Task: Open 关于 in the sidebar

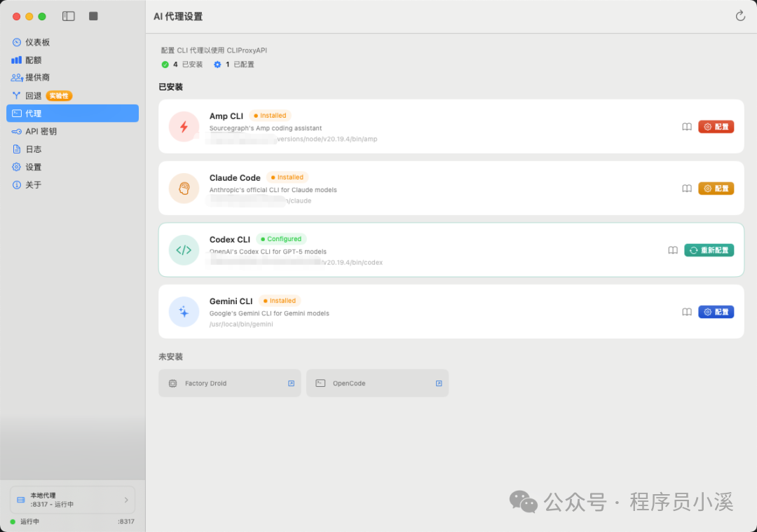Action: click(72, 185)
